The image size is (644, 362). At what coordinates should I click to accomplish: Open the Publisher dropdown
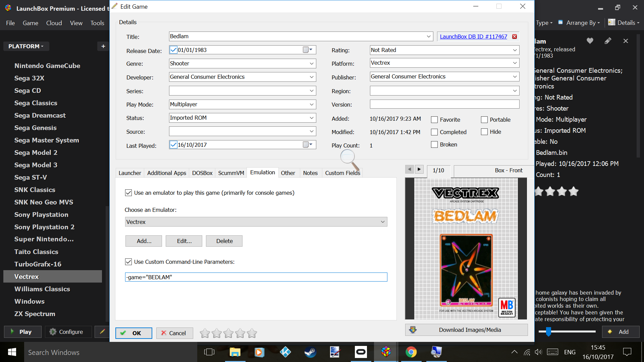pos(515,76)
